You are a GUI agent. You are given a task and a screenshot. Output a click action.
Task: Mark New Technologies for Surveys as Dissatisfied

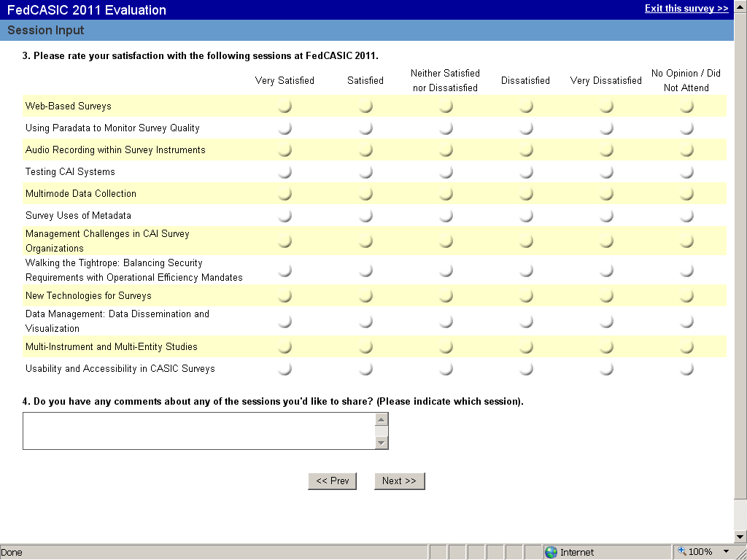pos(525,296)
